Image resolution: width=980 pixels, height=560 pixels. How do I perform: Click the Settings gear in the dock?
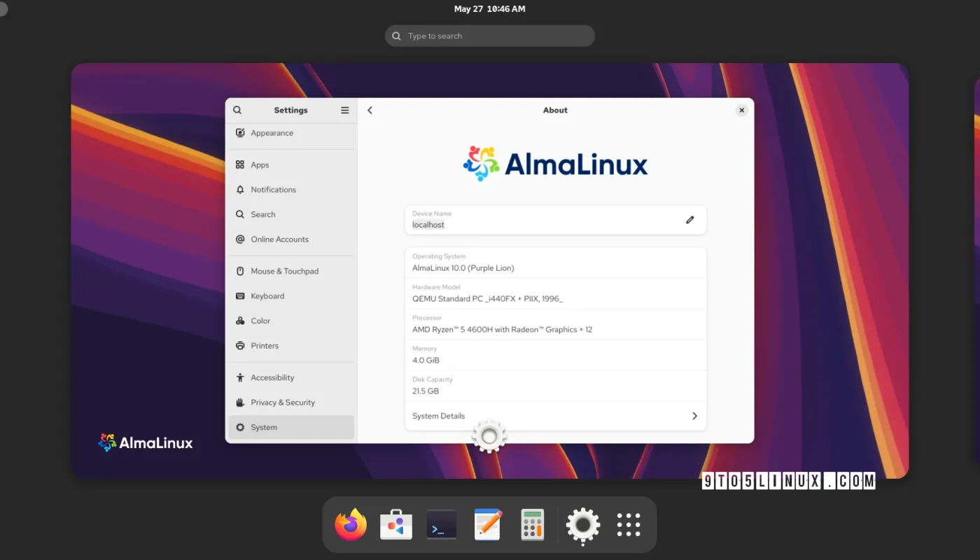coord(583,525)
